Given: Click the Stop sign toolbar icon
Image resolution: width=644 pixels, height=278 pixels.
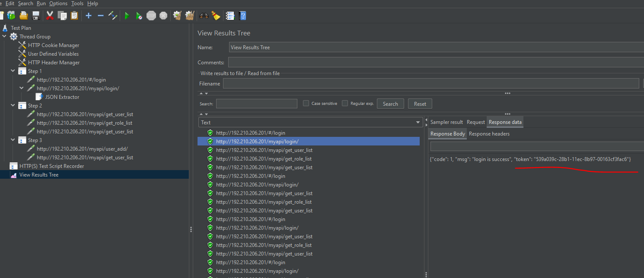Looking at the screenshot, I should pyautogui.click(x=151, y=16).
